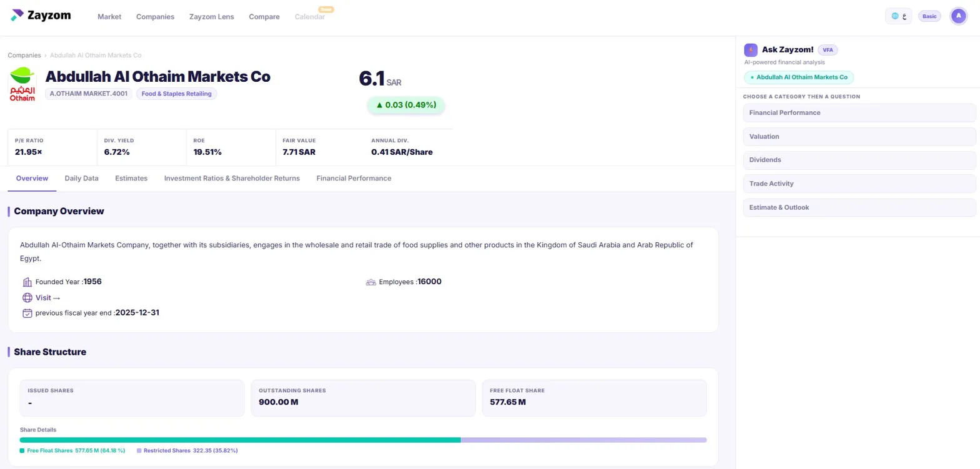The height and width of the screenshot is (469, 980).
Task: Expand the Financial Performance question category
Action: (x=859, y=112)
